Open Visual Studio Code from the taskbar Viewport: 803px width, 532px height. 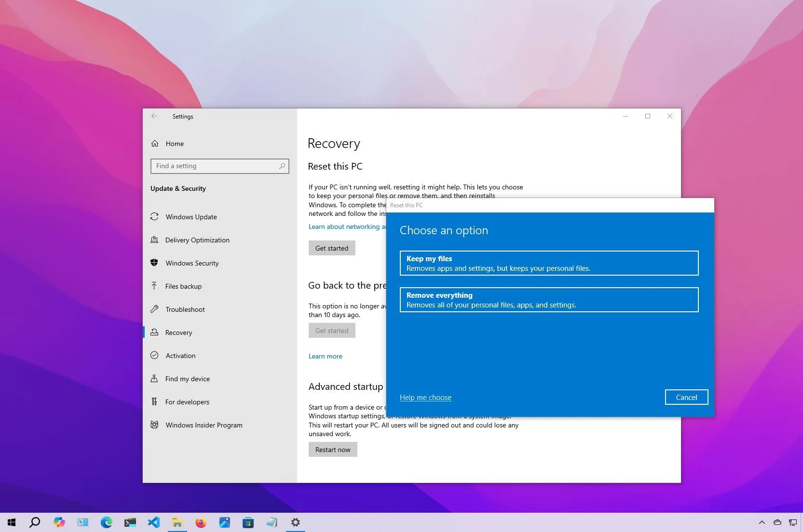154,522
